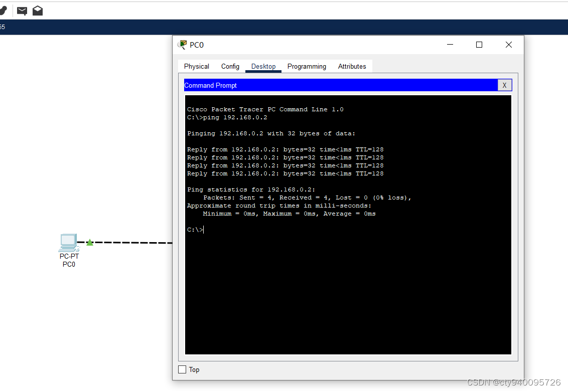Click 'Approximate round trip times' line
Image resolution: width=568 pixels, height=392 pixels.
point(279,206)
